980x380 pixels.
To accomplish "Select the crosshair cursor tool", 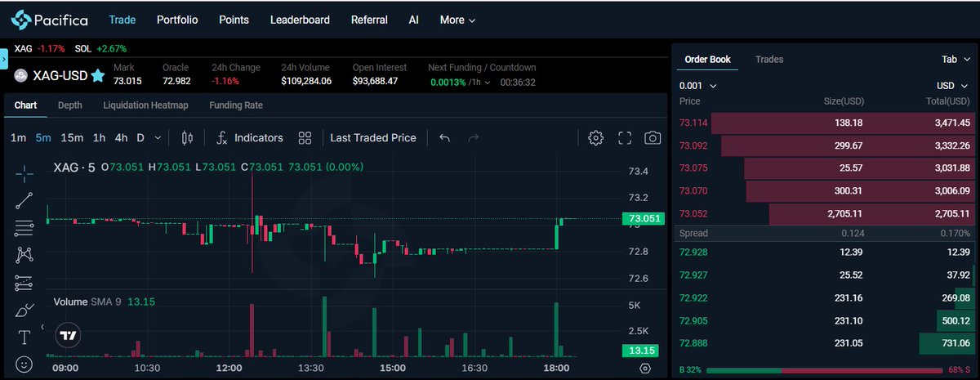I will 24,172.
